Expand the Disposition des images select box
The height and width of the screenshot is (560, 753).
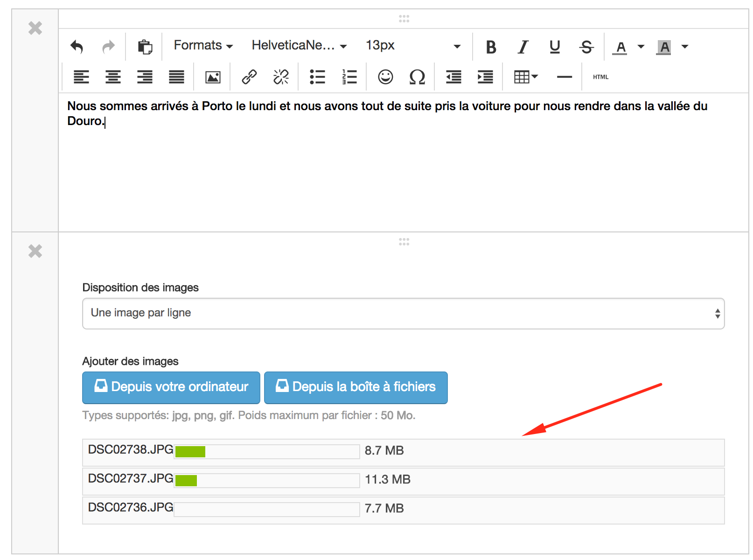[403, 314]
